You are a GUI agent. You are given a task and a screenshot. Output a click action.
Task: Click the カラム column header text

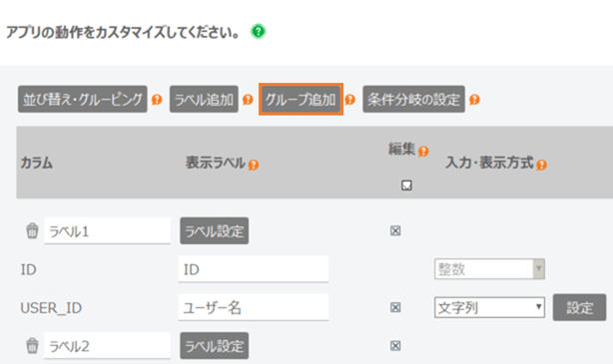pos(36,163)
